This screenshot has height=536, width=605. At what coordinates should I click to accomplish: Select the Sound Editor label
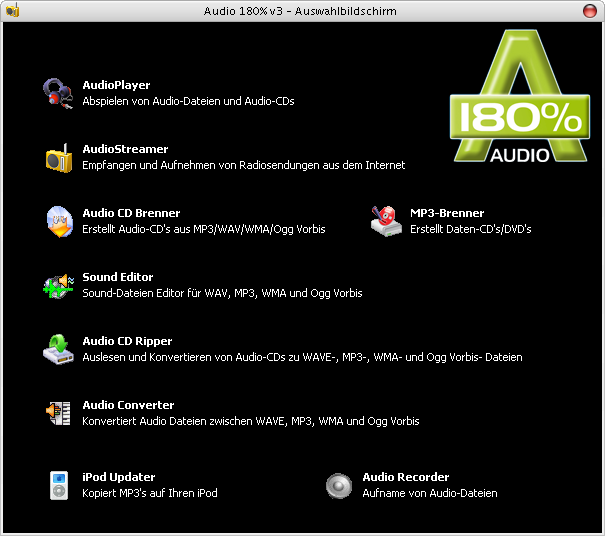coord(118,277)
